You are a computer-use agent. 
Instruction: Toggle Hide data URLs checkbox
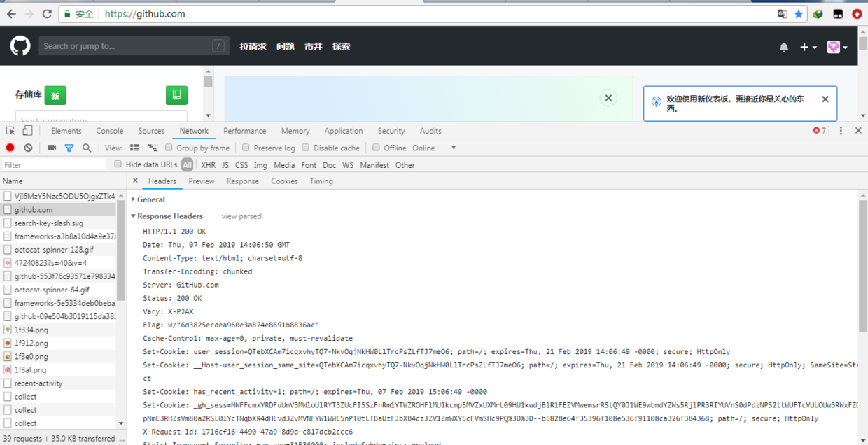click(118, 164)
